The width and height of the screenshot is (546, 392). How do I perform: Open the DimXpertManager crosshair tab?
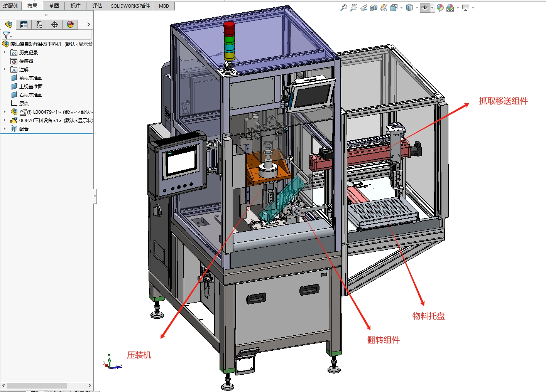coord(55,25)
